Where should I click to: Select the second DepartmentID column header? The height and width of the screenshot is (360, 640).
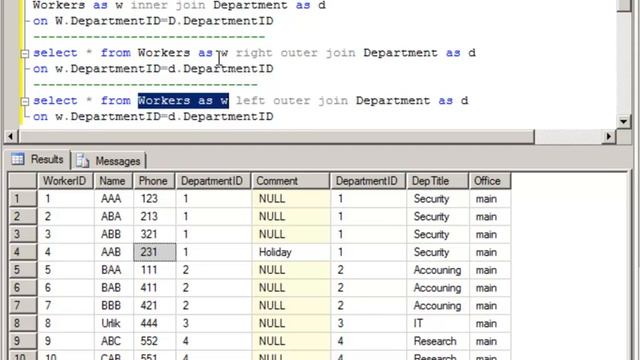tap(368, 181)
